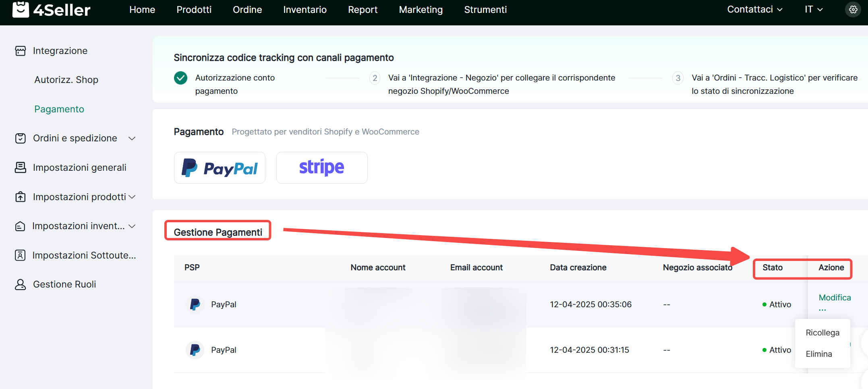Click Modifica for the first PayPal account
868x389 pixels.
pyautogui.click(x=835, y=298)
